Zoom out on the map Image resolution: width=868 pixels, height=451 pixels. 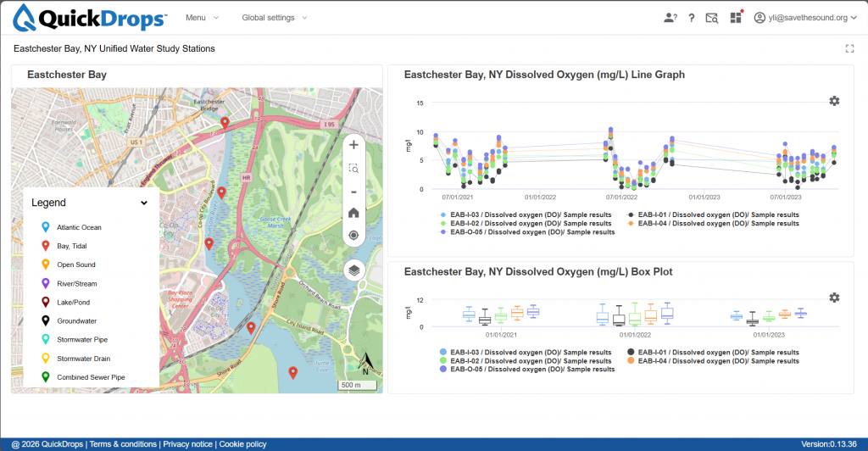(x=353, y=192)
